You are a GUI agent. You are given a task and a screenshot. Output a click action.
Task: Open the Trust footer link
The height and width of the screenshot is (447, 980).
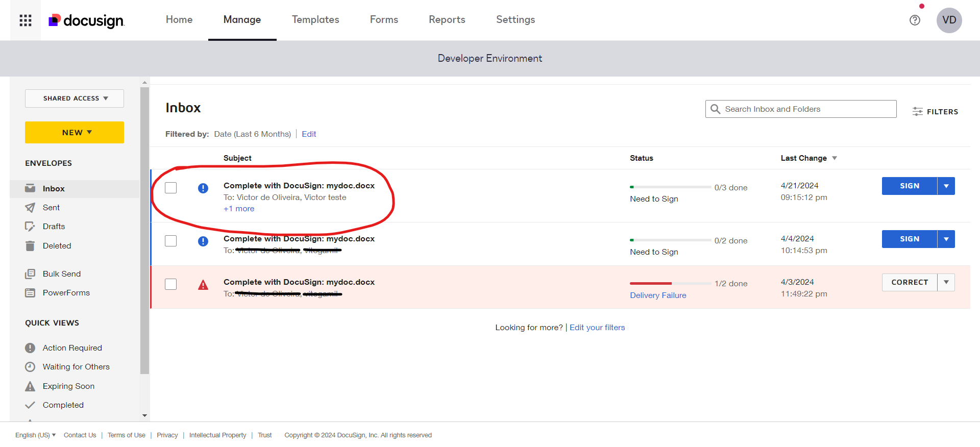pyautogui.click(x=264, y=435)
